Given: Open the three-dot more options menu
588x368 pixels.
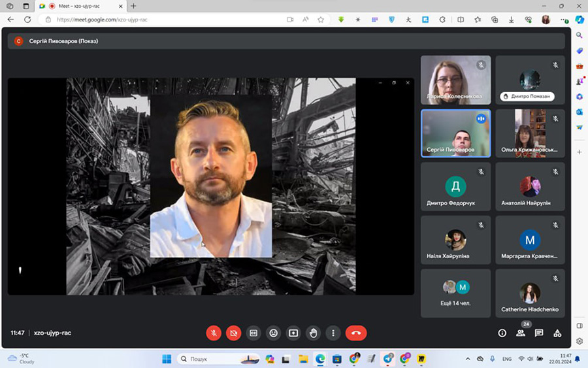Looking at the screenshot, I should coord(333,333).
